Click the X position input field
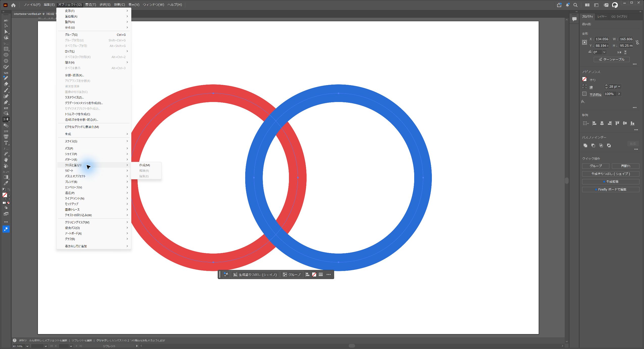Screen dimensions: 644x349 602,39
